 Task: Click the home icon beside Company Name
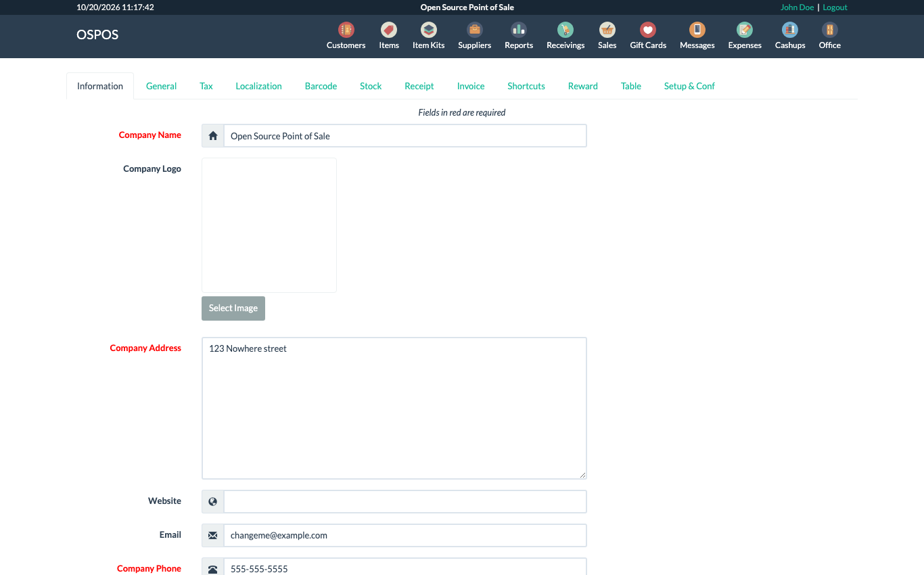213,136
